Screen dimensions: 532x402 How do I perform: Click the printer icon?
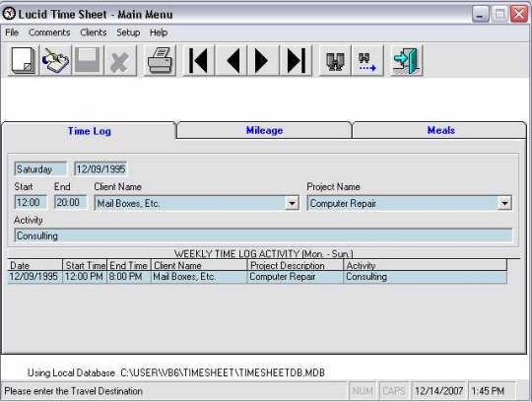160,60
